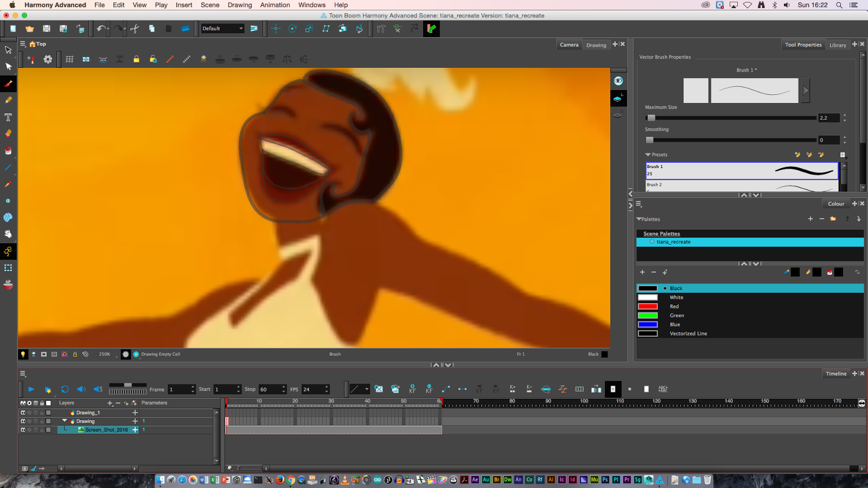Switch to the Drawing view tab

tap(596, 45)
